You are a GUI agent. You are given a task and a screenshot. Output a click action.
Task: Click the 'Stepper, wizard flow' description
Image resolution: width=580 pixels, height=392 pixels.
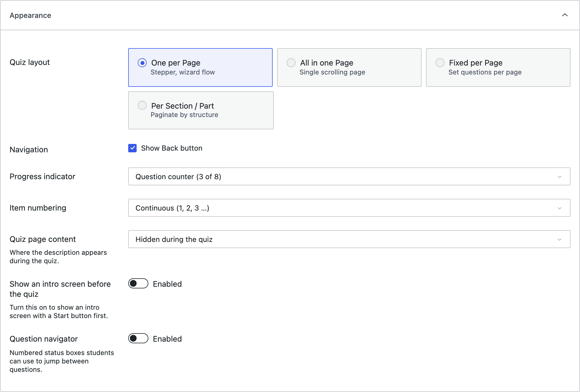(183, 72)
